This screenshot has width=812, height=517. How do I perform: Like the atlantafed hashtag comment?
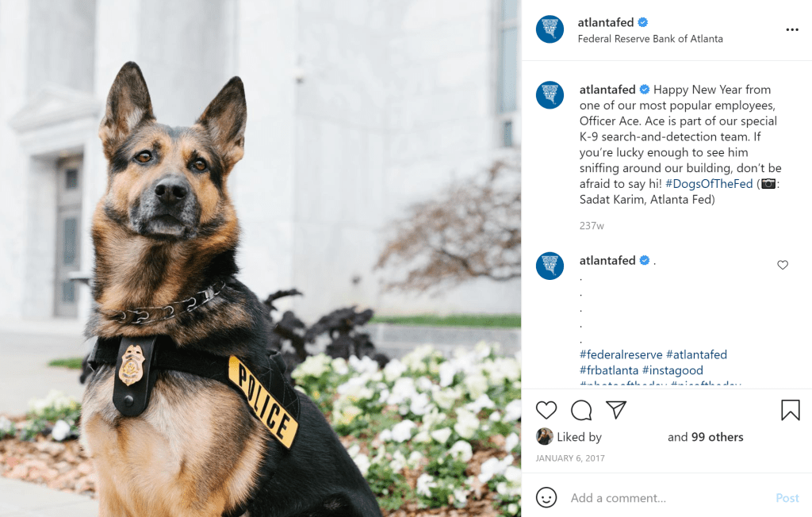click(783, 265)
